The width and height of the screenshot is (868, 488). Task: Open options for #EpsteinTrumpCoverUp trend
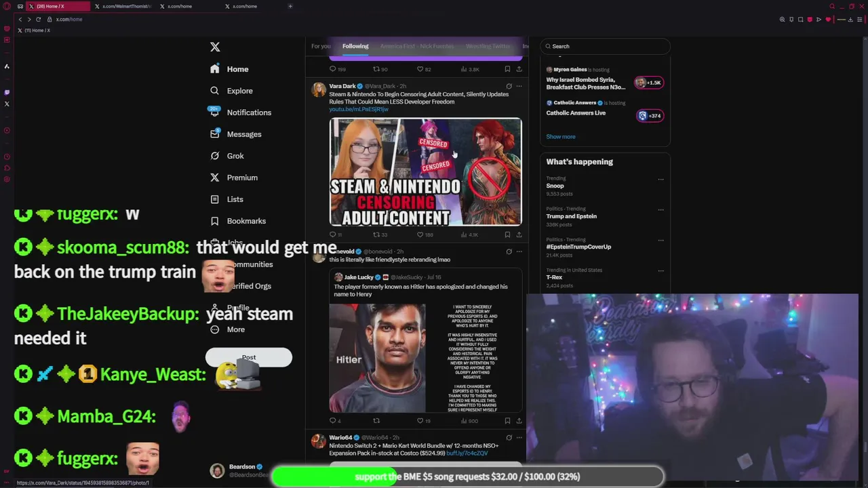[660, 241]
